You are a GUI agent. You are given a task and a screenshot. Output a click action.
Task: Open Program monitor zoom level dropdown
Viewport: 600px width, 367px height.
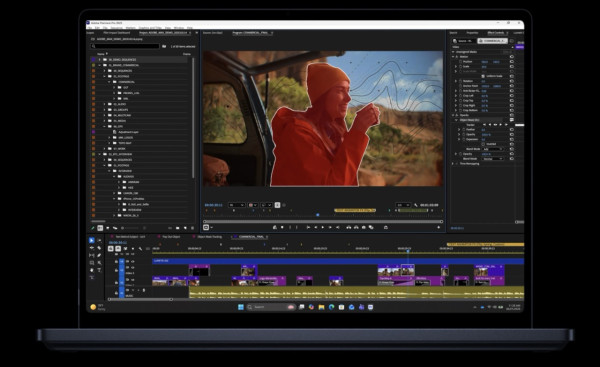click(x=236, y=205)
